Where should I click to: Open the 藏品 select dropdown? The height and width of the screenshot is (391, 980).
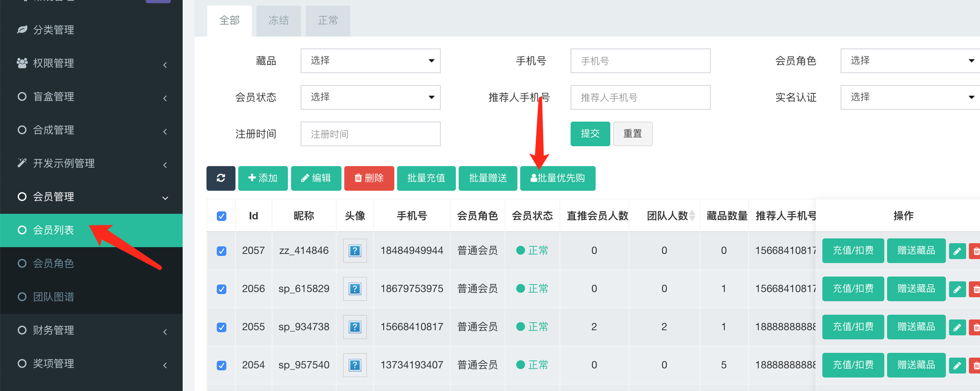pos(370,61)
